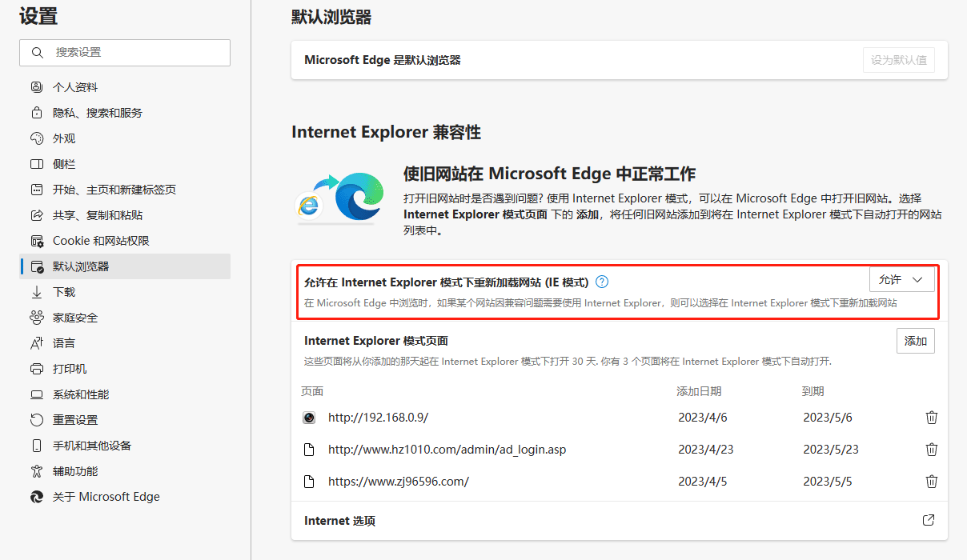Click the 侧栏 sidebar icon
Screen dimensions: 967x560
pos(36,164)
